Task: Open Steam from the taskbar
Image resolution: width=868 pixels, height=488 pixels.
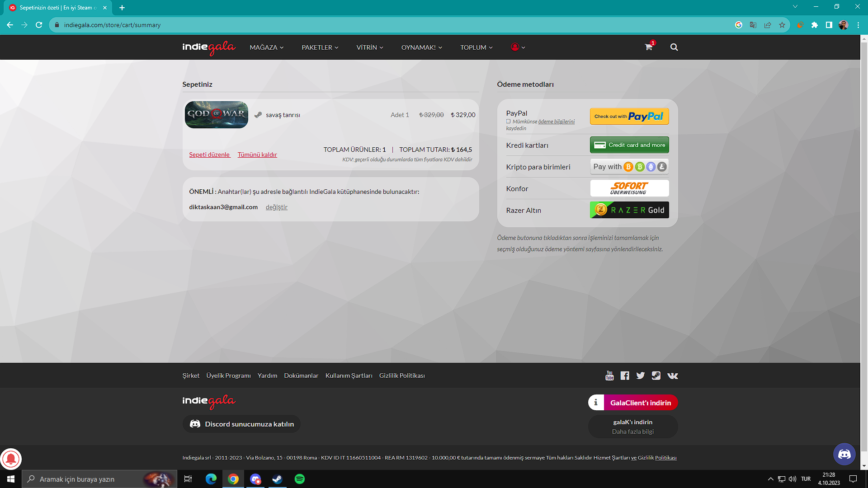Action: click(277, 479)
